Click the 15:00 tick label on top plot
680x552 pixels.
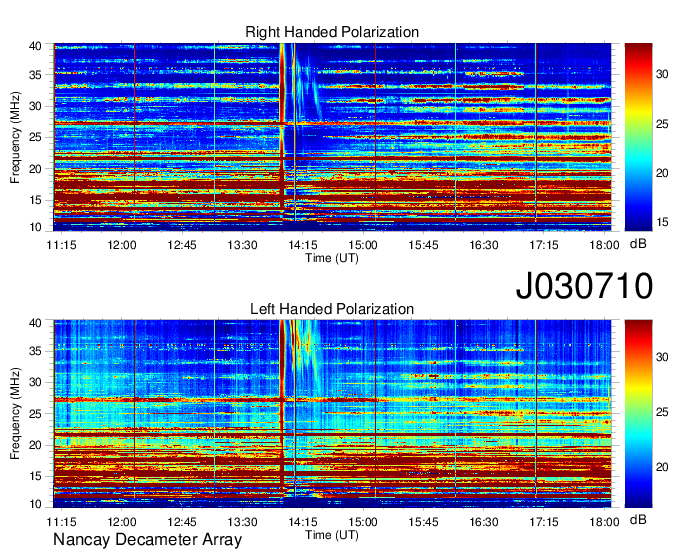[x=363, y=245]
